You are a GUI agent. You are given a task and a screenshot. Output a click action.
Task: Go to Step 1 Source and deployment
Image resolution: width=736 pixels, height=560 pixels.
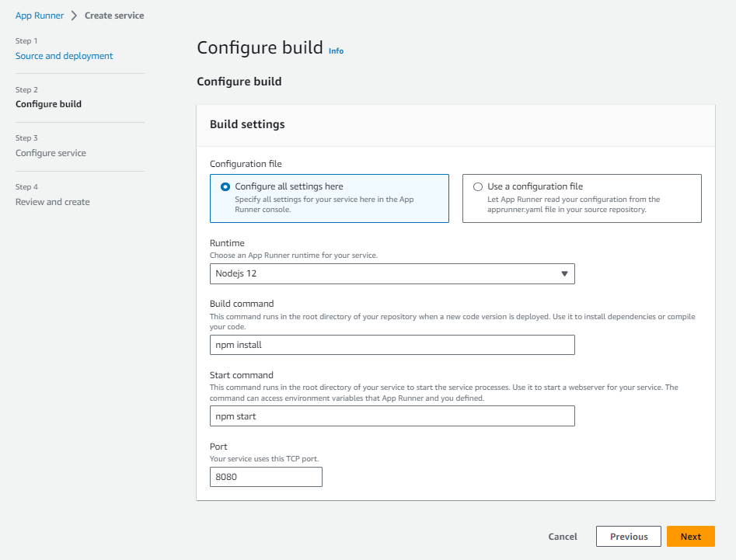tap(64, 55)
